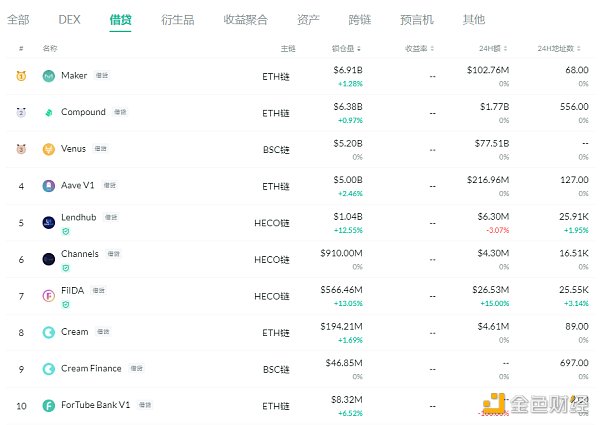Click the Lendhub logo icon
This screenshot has height=425, width=600.
coord(49,222)
